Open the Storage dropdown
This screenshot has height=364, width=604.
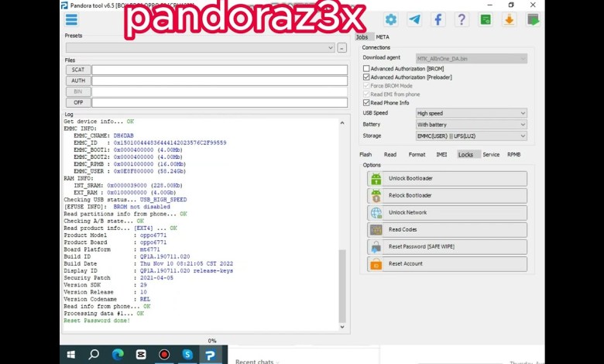pos(471,136)
